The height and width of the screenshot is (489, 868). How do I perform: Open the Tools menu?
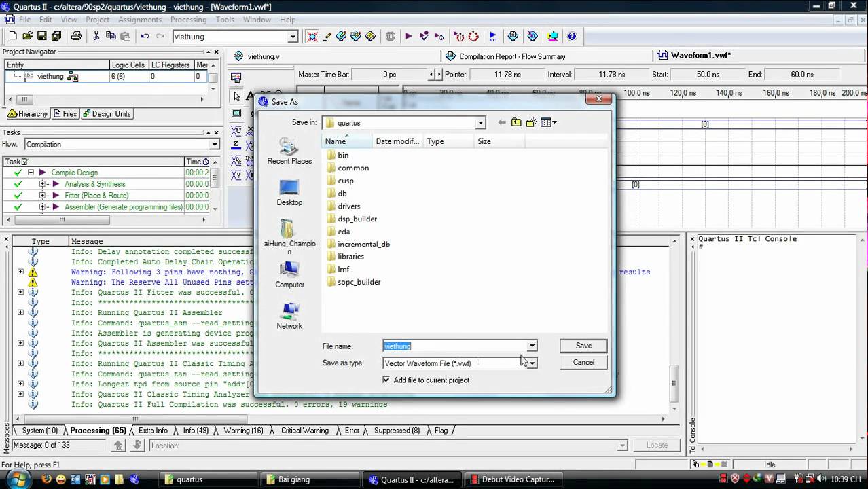pyautogui.click(x=225, y=20)
